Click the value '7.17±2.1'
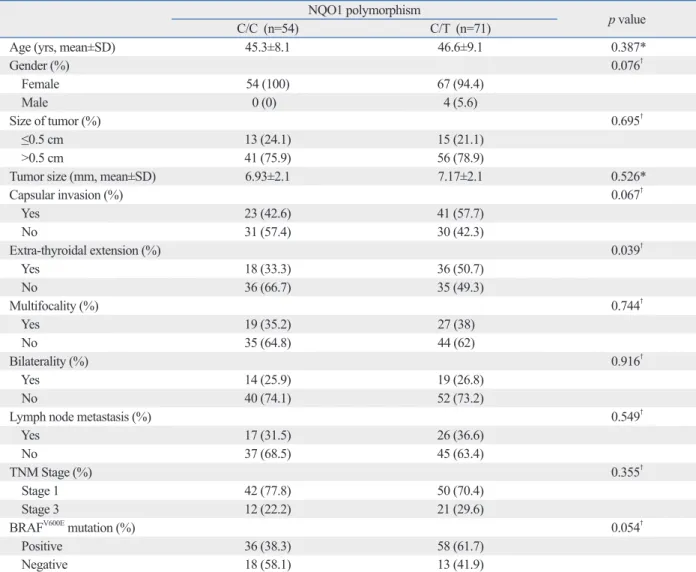The image size is (696, 572). tap(460, 177)
